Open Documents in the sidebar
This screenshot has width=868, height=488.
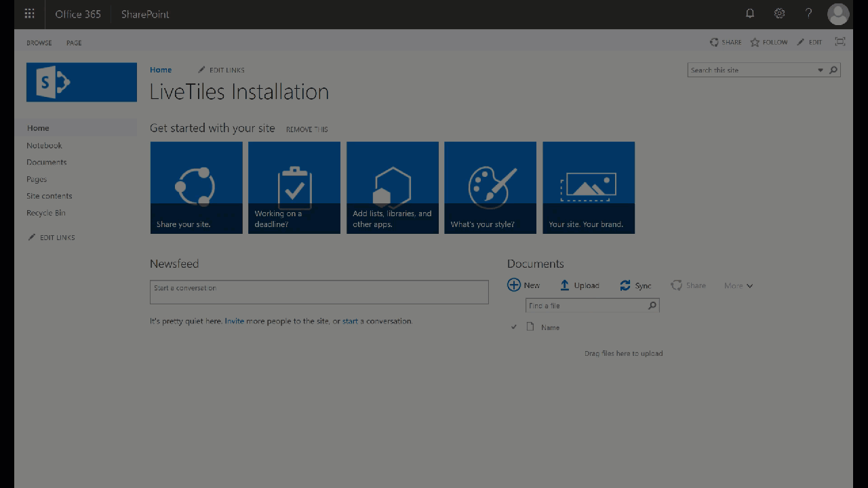47,162
